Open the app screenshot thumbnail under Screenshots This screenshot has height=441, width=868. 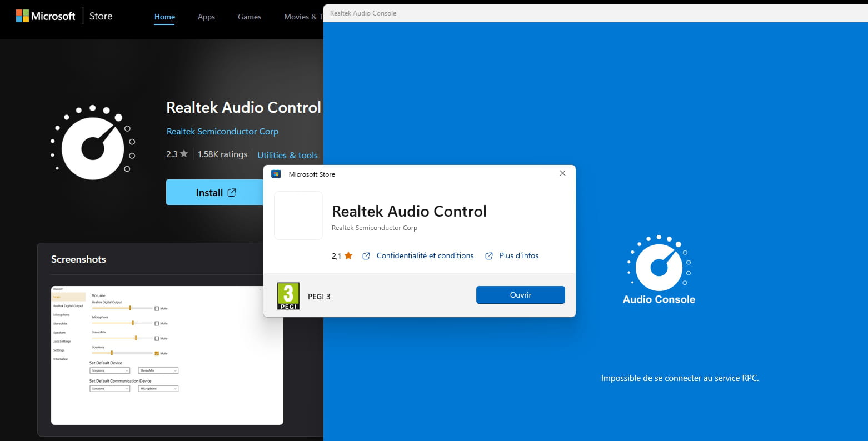[167, 355]
